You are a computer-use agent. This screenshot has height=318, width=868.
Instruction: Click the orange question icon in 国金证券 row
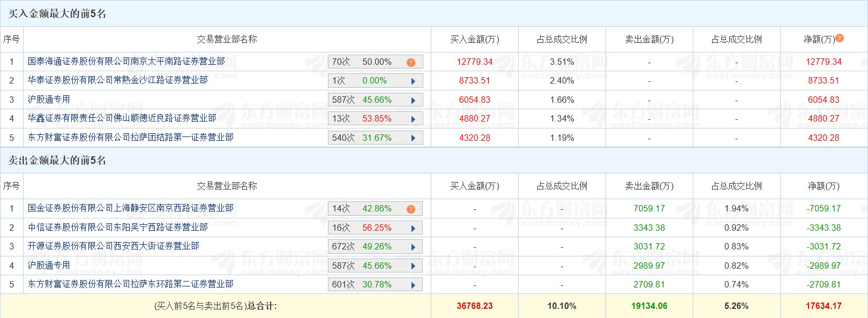(411, 209)
